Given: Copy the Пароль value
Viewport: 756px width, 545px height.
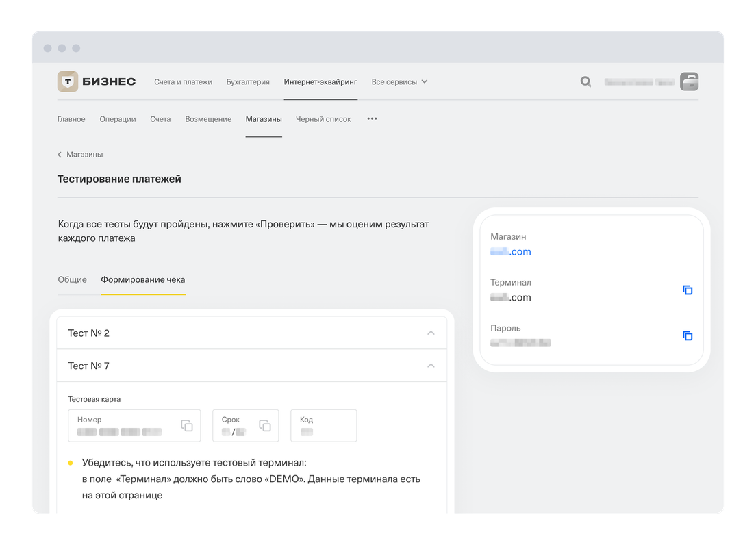Looking at the screenshot, I should tap(688, 335).
